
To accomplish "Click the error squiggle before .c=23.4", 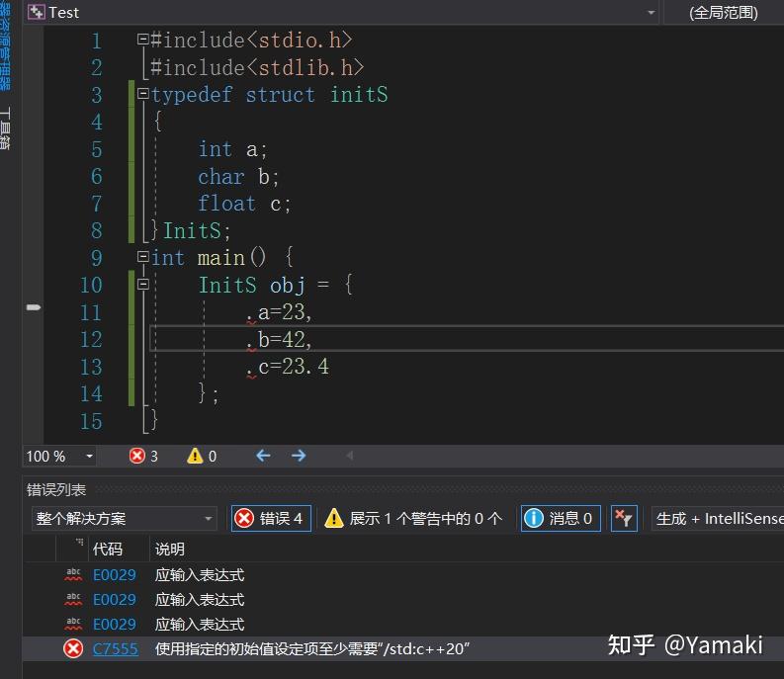I will (251, 375).
